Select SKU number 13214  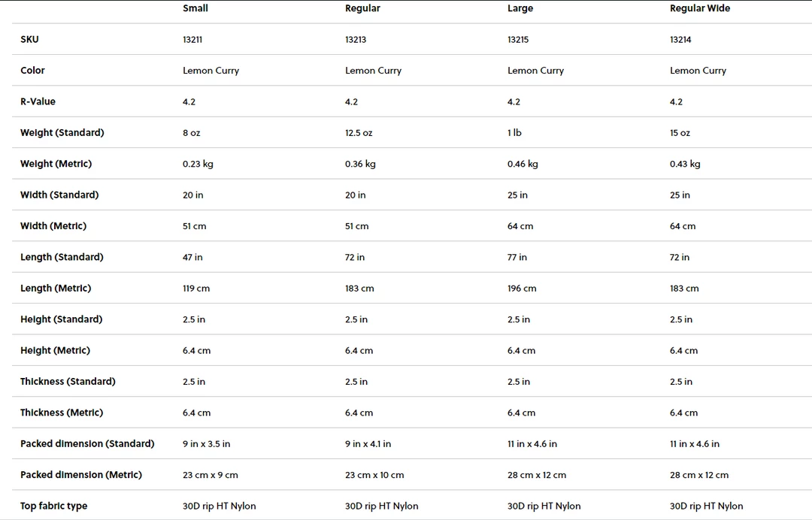[x=680, y=40]
